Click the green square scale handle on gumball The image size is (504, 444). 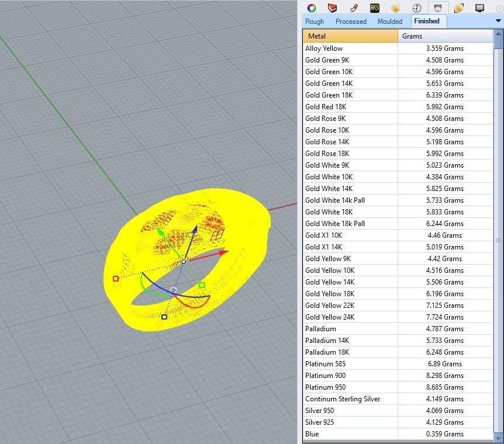click(202, 285)
